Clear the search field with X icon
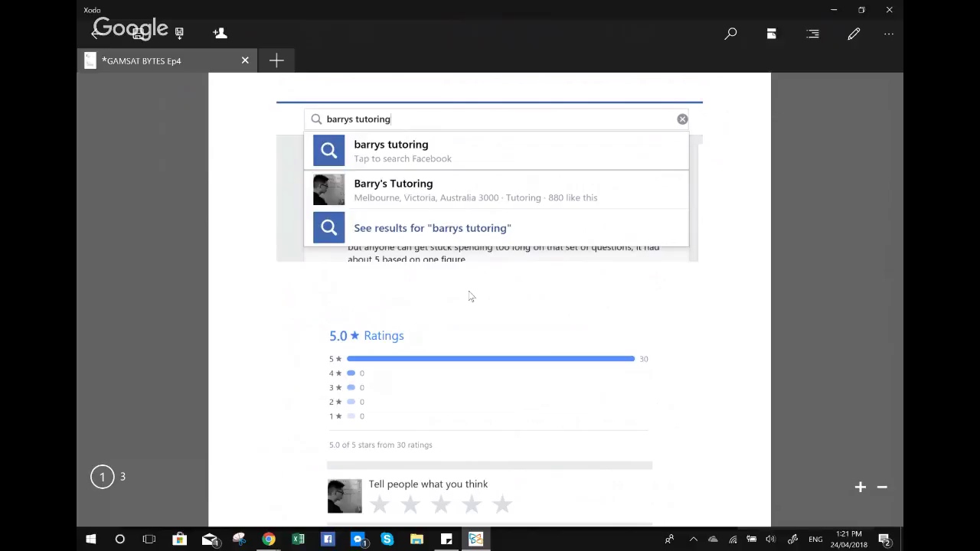 click(x=682, y=119)
